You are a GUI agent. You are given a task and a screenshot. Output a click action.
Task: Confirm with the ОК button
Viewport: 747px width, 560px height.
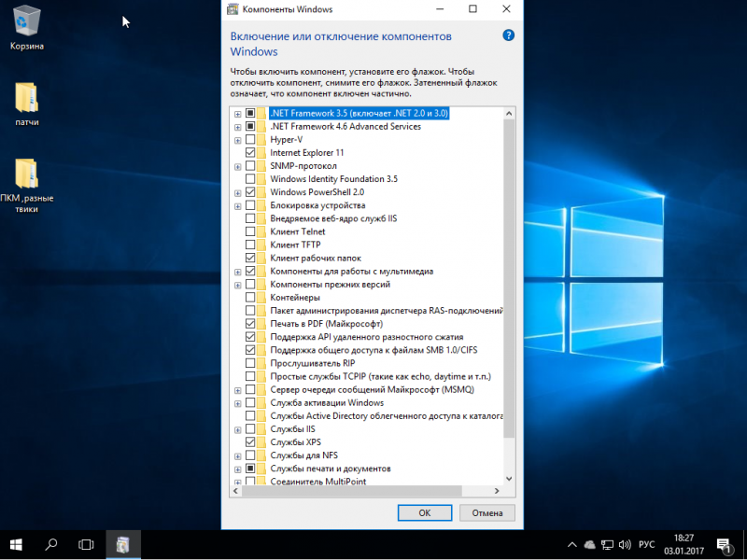tap(425, 512)
